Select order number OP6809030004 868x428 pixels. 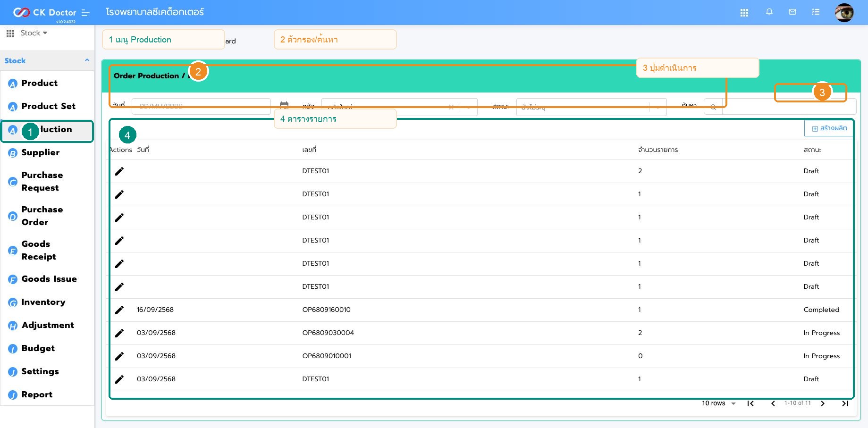(x=328, y=333)
